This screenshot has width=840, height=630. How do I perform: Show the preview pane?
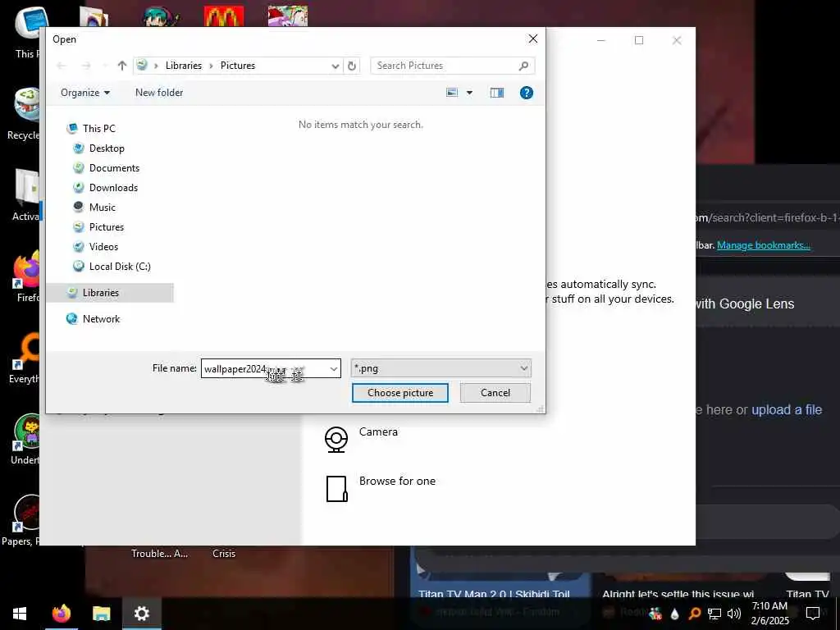pyautogui.click(x=497, y=93)
